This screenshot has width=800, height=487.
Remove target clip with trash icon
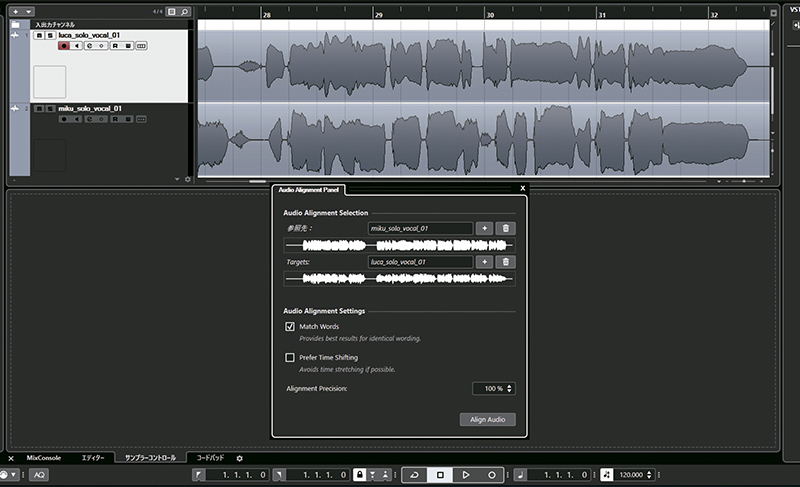pos(506,262)
